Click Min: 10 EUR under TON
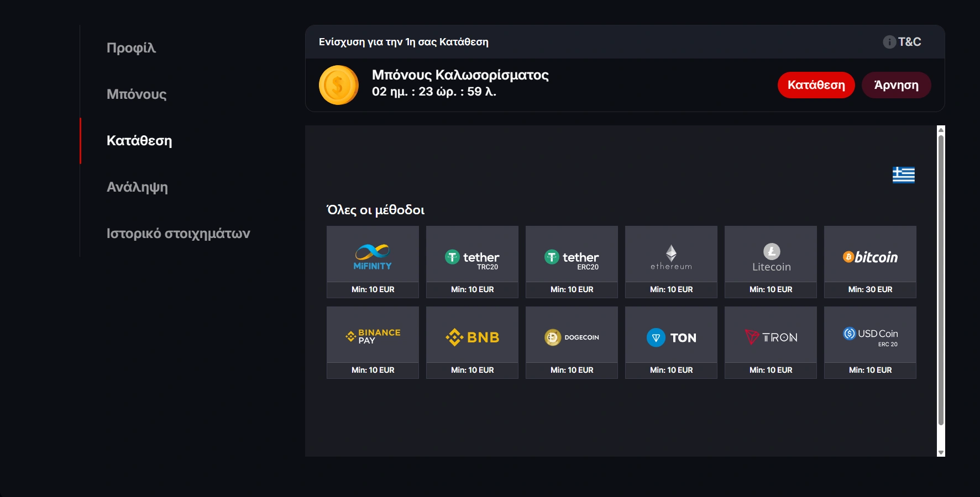Image resolution: width=980 pixels, height=497 pixels. 671,370
